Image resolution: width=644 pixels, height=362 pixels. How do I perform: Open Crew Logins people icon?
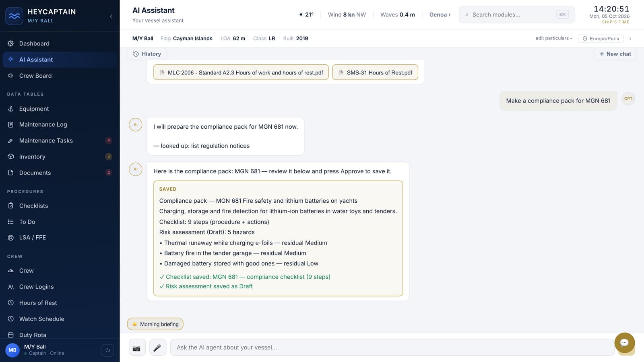(x=11, y=287)
